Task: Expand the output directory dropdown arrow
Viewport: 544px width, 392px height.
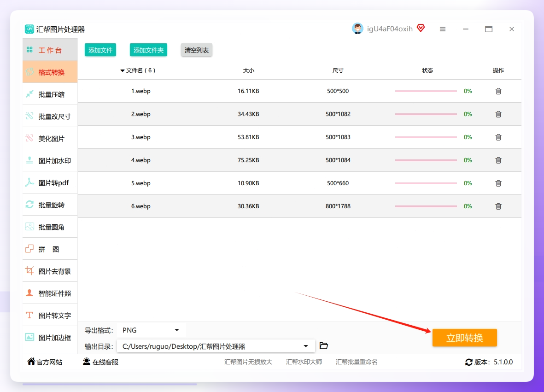Action: tap(306, 346)
